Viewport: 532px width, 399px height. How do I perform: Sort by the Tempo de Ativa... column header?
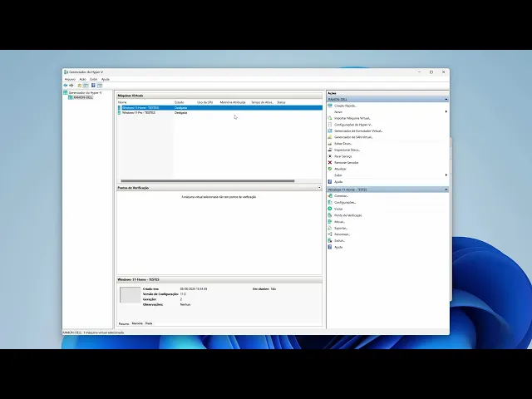pyautogui.click(x=263, y=102)
